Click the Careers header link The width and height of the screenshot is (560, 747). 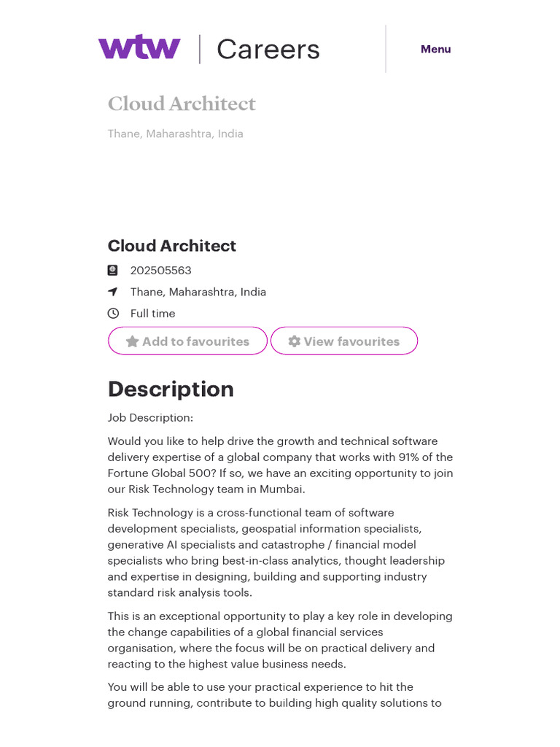coord(268,49)
